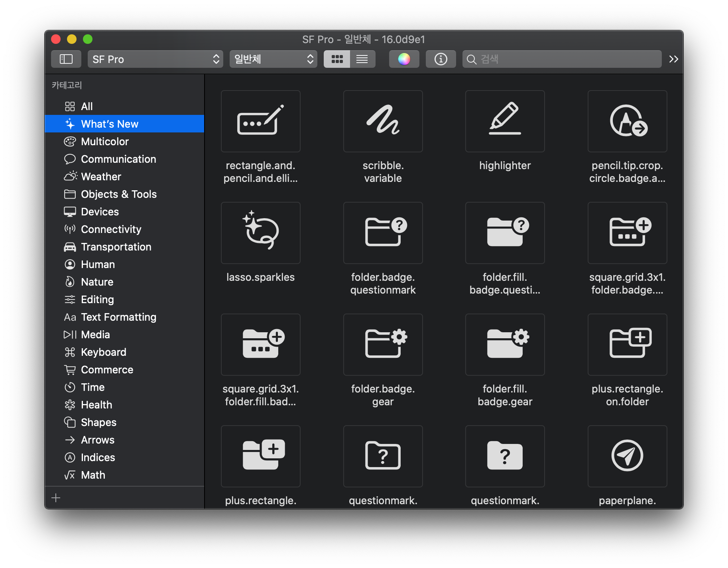Open the Connectivity category

pos(124,229)
